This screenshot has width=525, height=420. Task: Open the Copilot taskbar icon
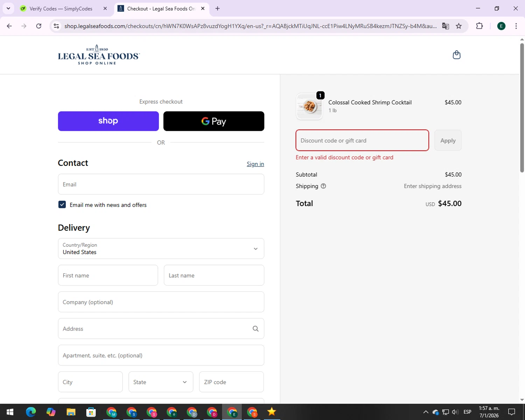[x=51, y=412]
